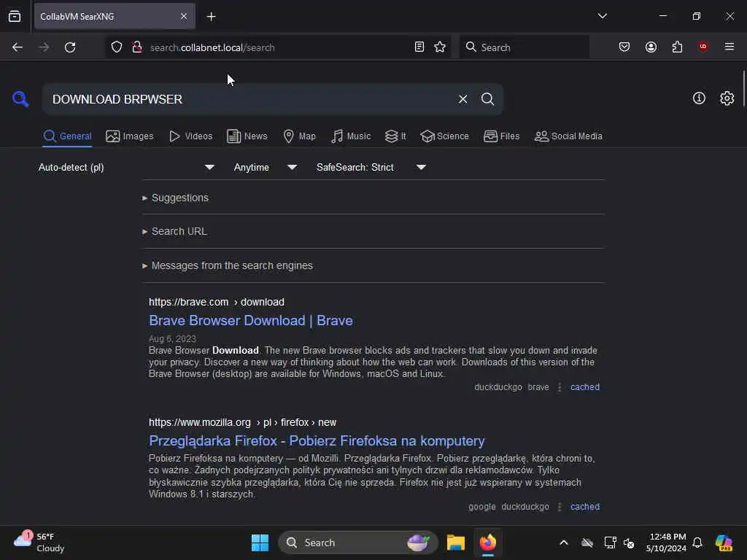The height and width of the screenshot is (560, 747).
Task: Toggle Reader View icon in address bar
Action: click(x=419, y=47)
